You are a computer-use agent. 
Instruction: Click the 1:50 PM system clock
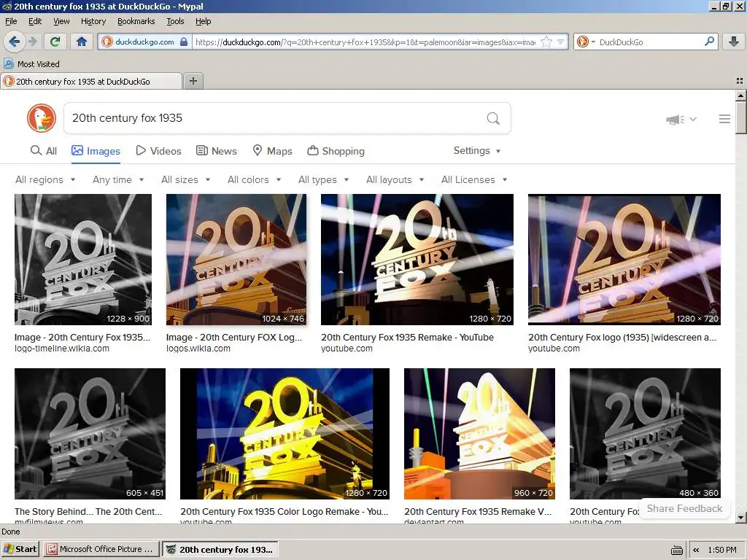[x=722, y=550]
